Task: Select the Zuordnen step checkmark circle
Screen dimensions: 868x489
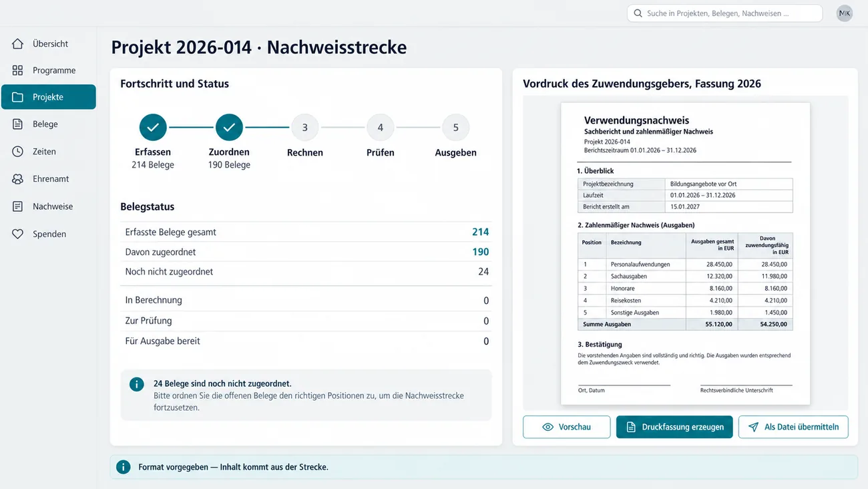Action: tap(229, 127)
